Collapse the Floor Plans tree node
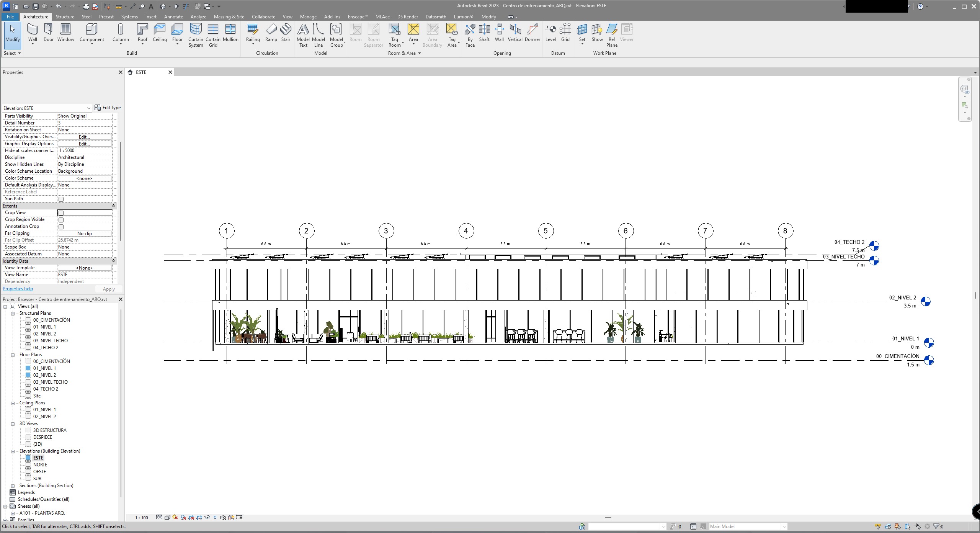Screen dimensions: 980x533 tap(13, 355)
